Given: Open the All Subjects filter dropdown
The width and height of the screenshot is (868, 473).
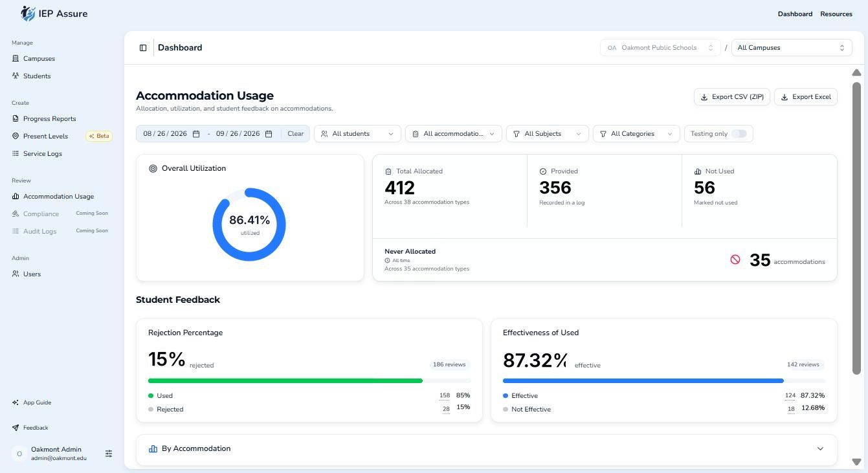Looking at the screenshot, I should (548, 134).
